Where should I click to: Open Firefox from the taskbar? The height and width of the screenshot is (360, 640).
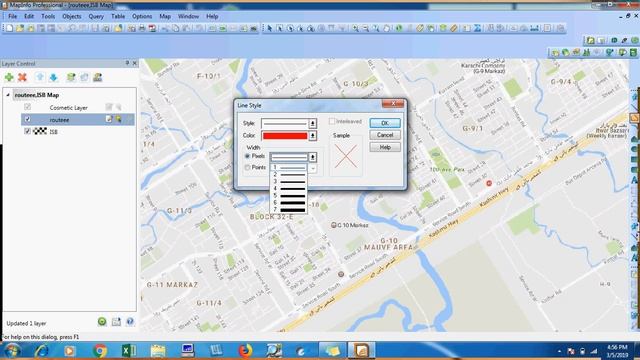click(244, 350)
